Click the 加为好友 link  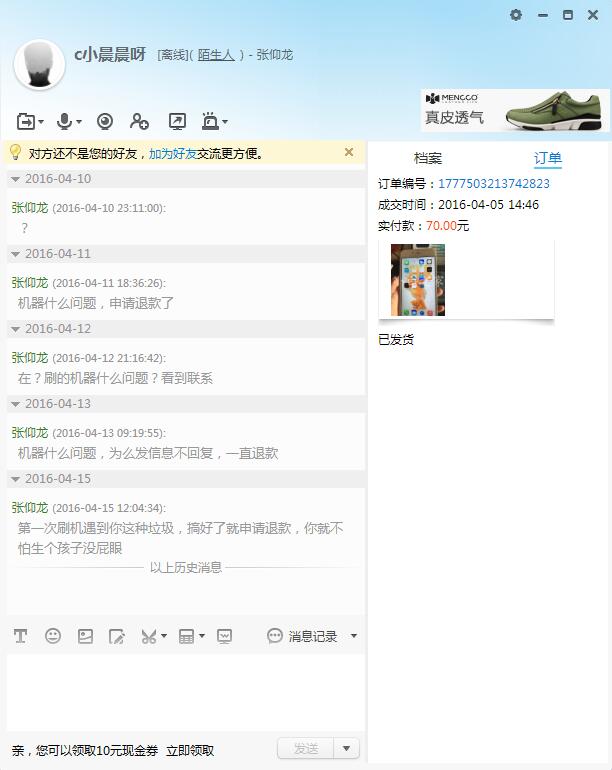pos(172,154)
